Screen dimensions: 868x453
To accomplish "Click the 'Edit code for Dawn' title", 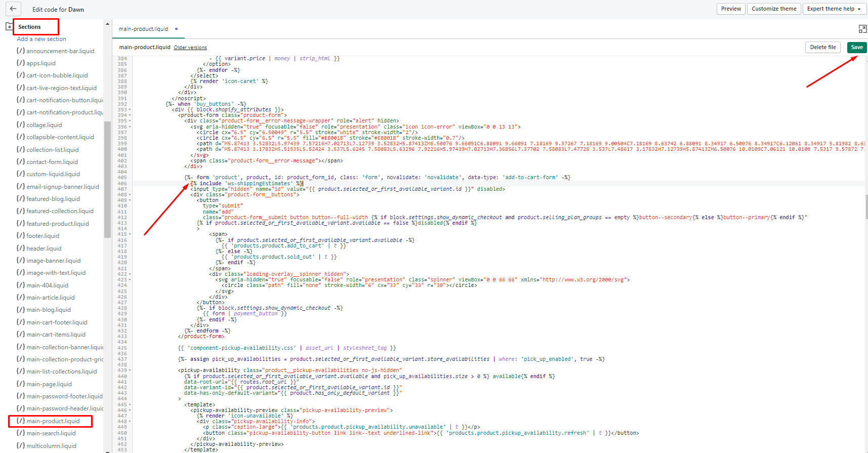I will pyautogui.click(x=58, y=9).
